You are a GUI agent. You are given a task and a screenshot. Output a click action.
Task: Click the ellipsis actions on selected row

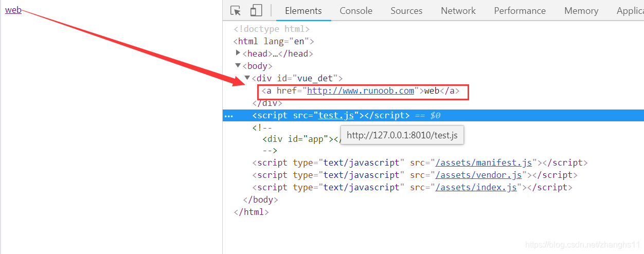pyautogui.click(x=229, y=116)
